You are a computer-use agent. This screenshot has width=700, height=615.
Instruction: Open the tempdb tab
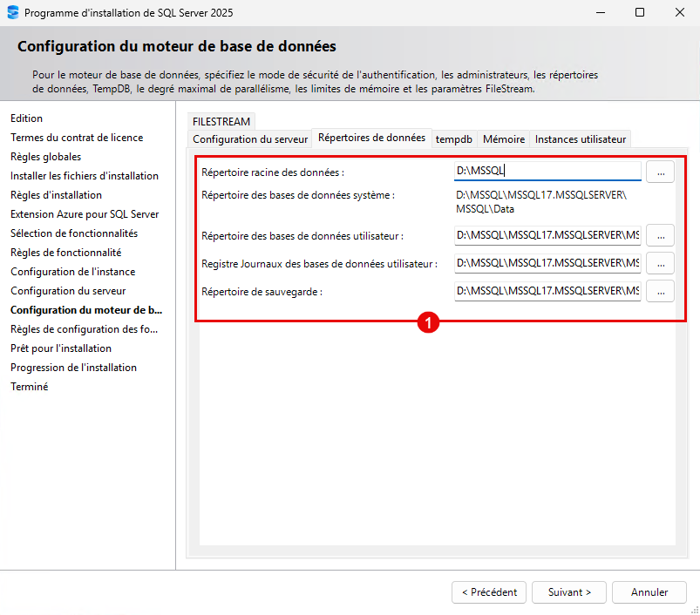coord(454,139)
